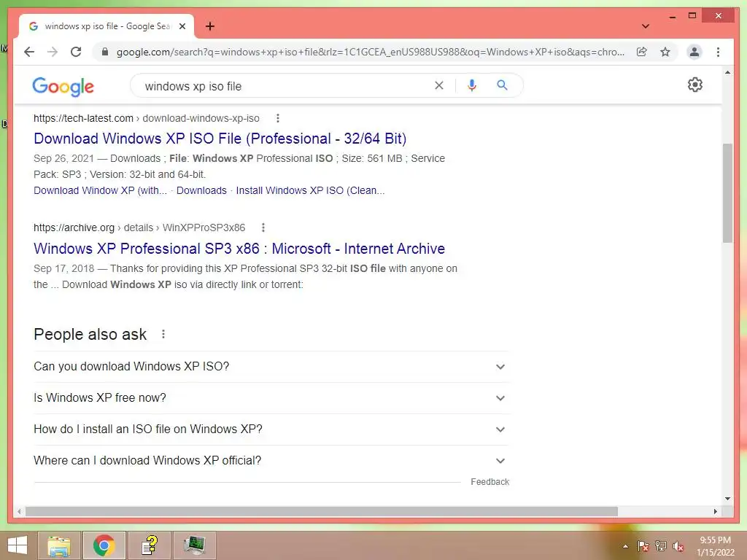Click the Feedback link below the questions
This screenshot has height=560, width=747.
489,482
